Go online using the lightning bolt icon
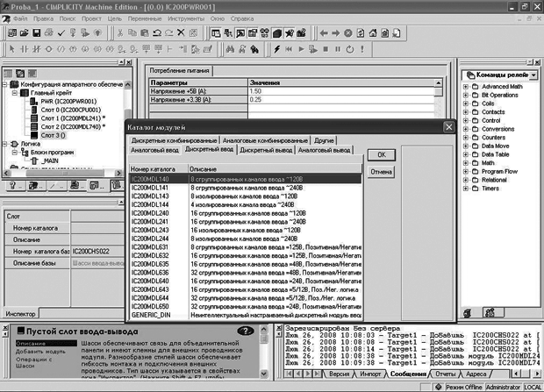This screenshot has height=392, width=544. pos(276,49)
